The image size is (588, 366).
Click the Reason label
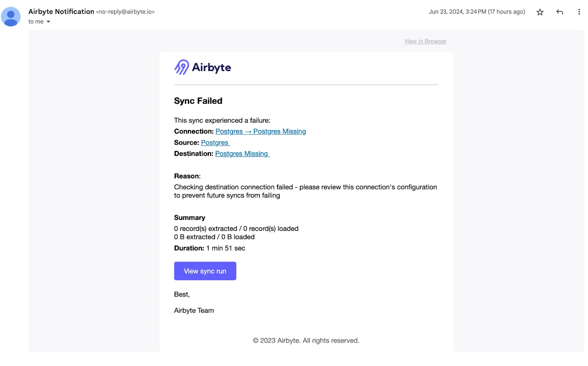(x=187, y=176)
